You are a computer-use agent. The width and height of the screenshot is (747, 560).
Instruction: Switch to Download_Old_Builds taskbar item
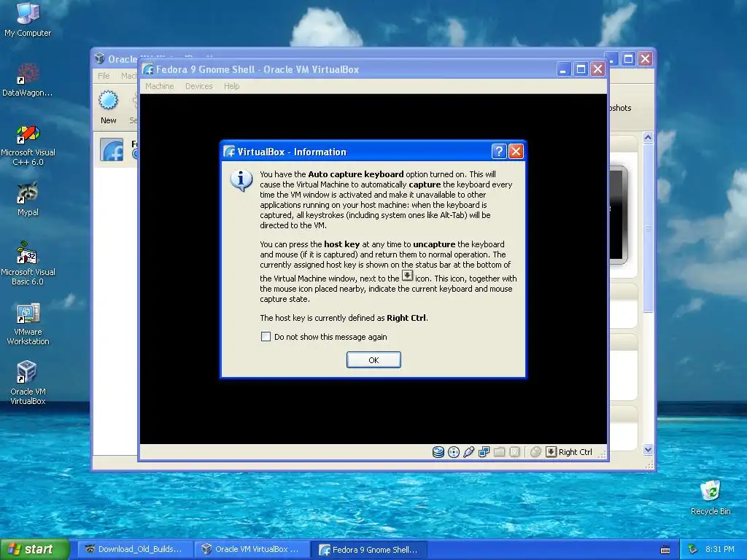coord(135,550)
